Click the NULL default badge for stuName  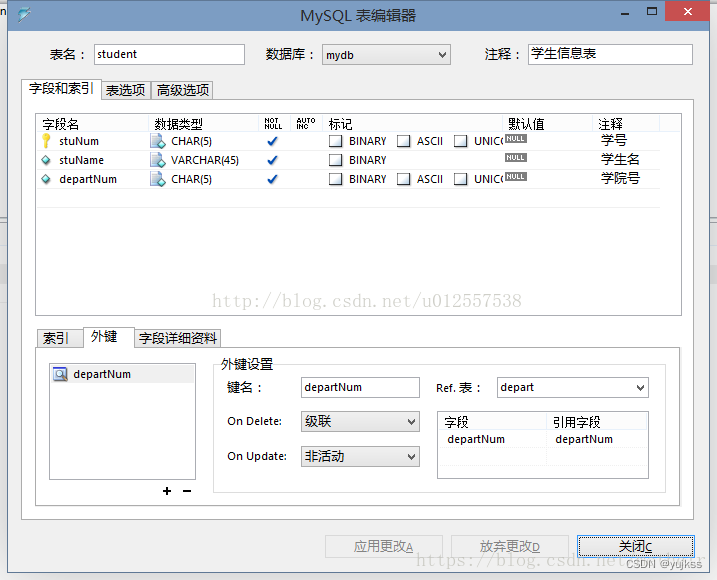[x=516, y=157]
